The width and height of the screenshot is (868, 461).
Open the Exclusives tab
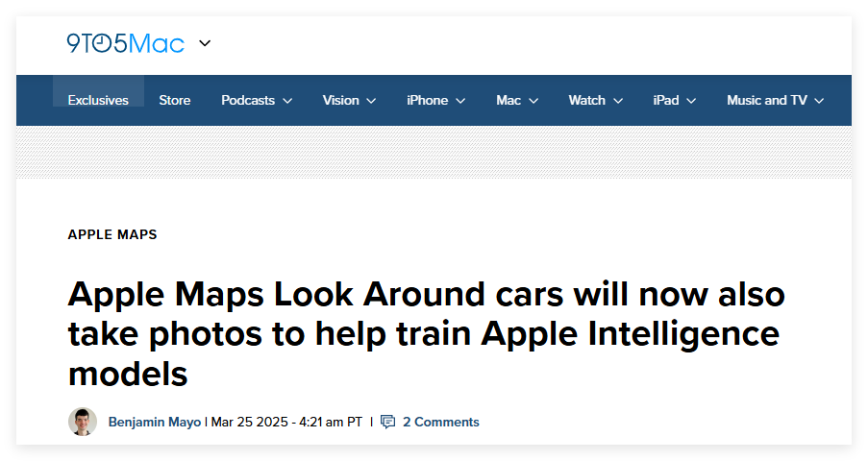98,100
